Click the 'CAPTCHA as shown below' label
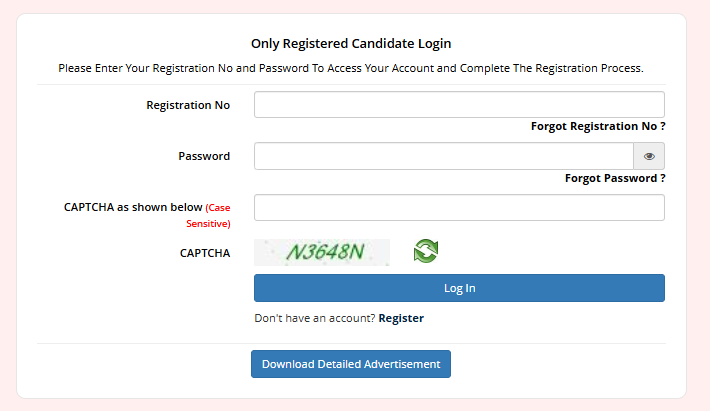The image size is (710, 411). coord(132,207)
